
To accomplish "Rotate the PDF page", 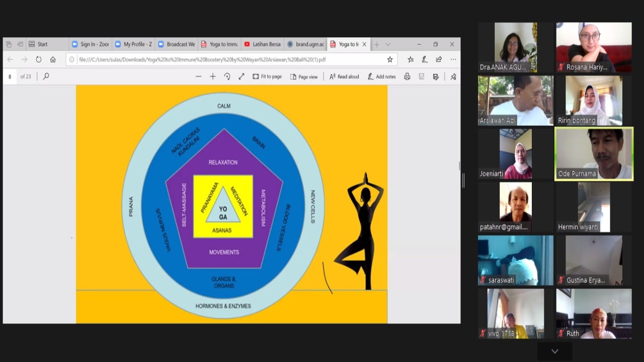I will pos(227,77).
